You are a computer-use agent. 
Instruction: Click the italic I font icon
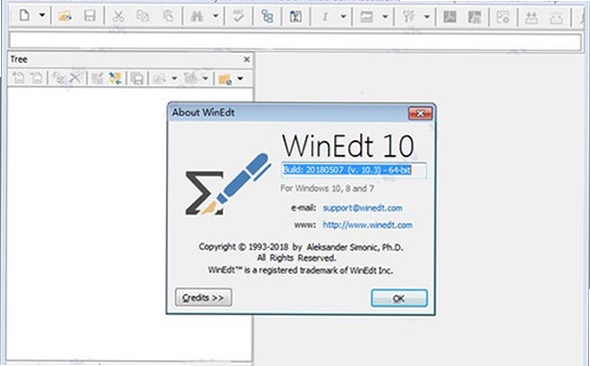[x=325, y=17]
